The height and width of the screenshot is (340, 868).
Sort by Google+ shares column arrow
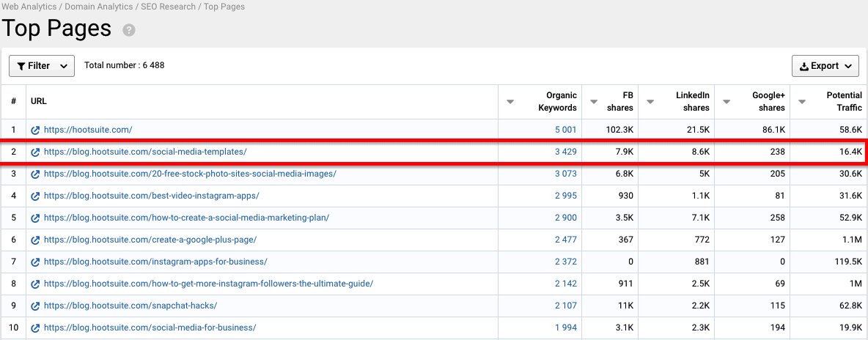(x=727, y=102)
